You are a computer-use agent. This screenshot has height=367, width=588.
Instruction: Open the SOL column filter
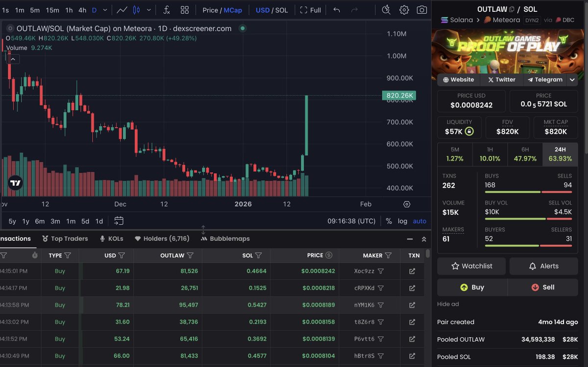click(x=258, y=255)
